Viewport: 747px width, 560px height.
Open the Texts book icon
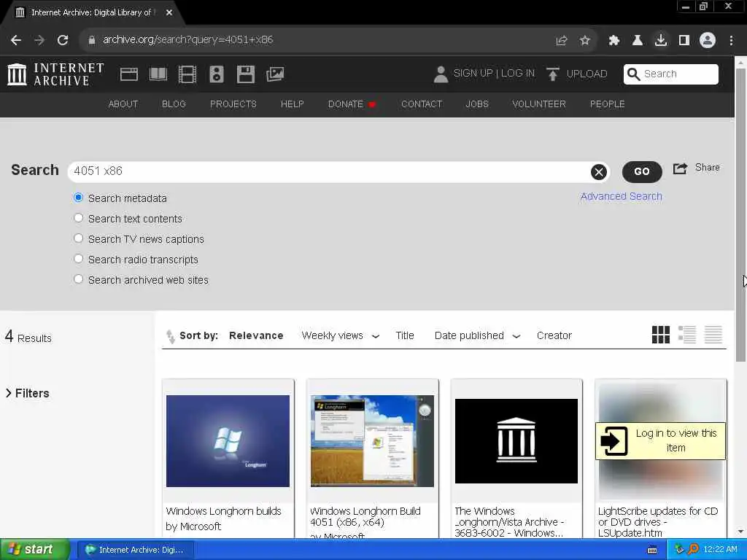158,74
